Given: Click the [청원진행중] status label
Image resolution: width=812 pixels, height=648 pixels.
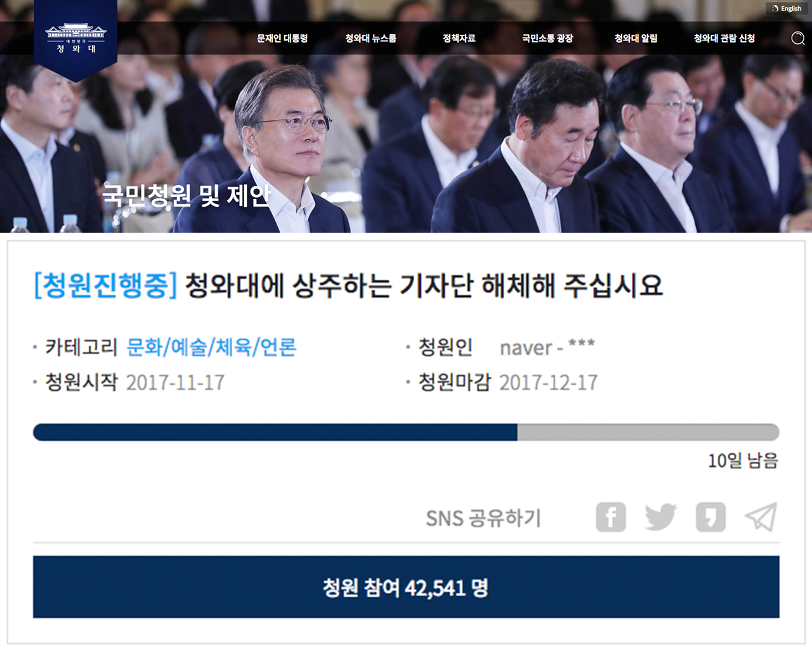Looking at the screenshot, I should point(105,285).
